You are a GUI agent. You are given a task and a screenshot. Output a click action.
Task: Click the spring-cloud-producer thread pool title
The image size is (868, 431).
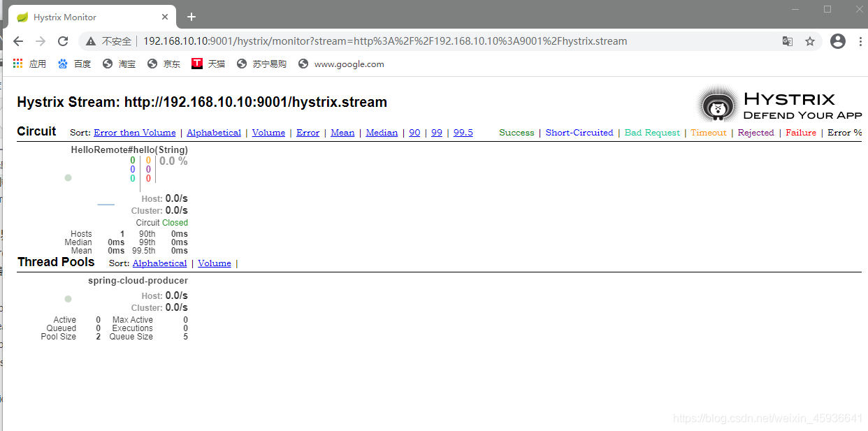point(138,280)
